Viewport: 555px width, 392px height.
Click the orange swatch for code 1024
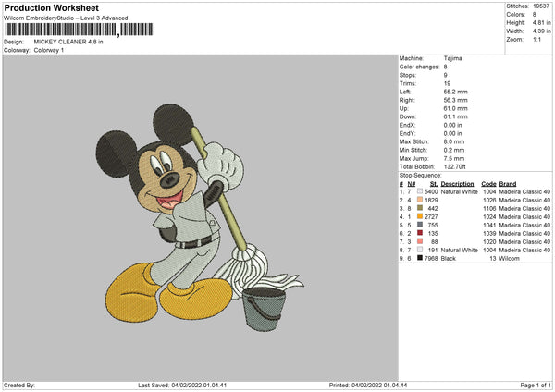pyautogui.click(x=420, y=216)
